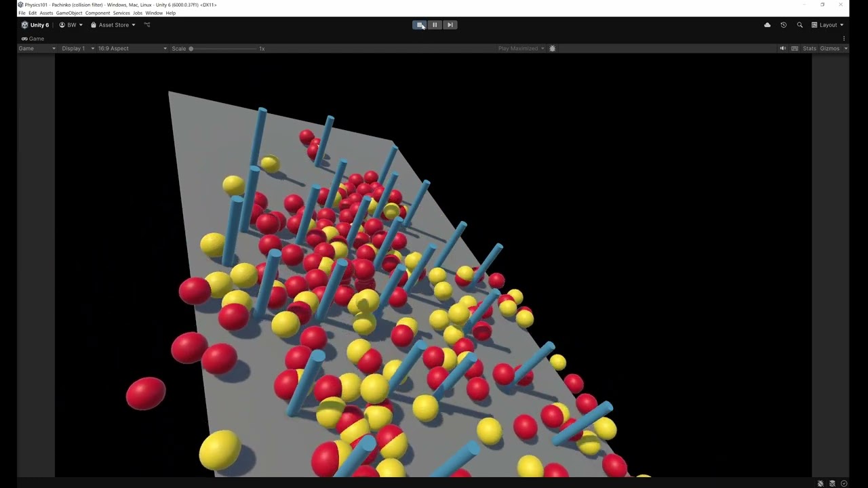Open the Assets menu

(x=46, y=13)
